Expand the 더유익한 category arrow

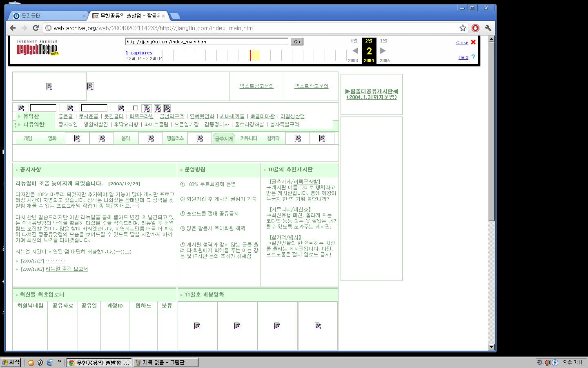pos(19,124)
